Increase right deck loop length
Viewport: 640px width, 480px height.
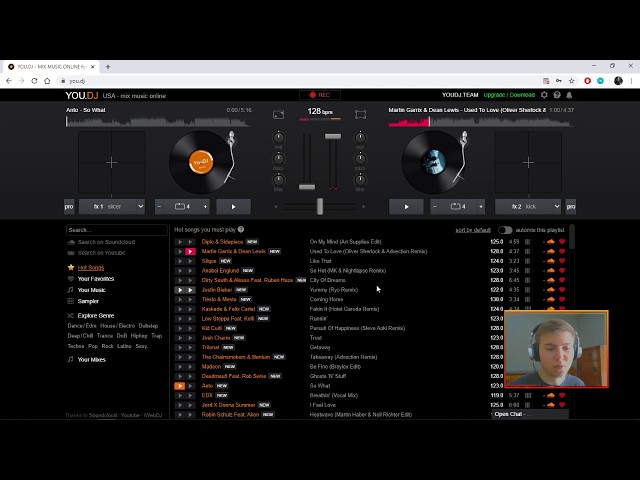tap(481, 207)
